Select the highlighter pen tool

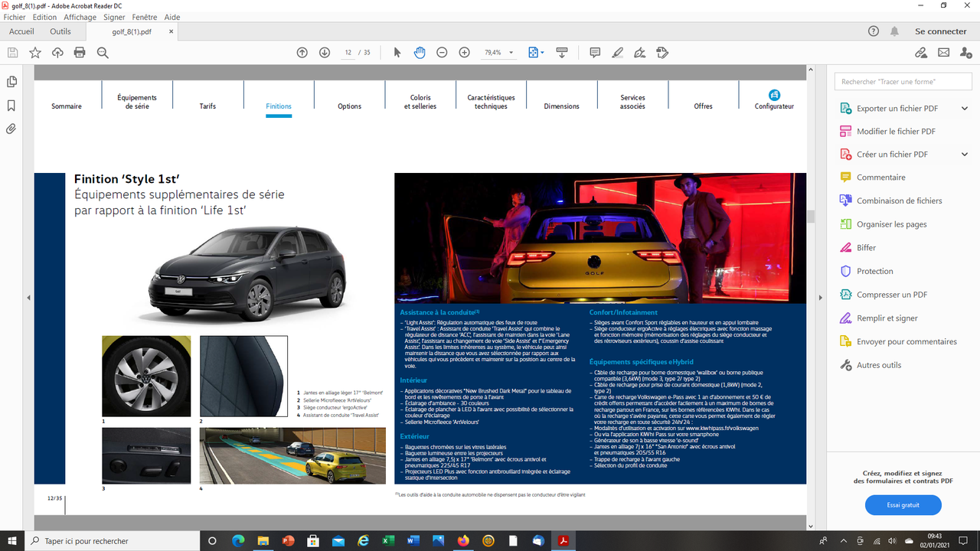pos(618,53)
